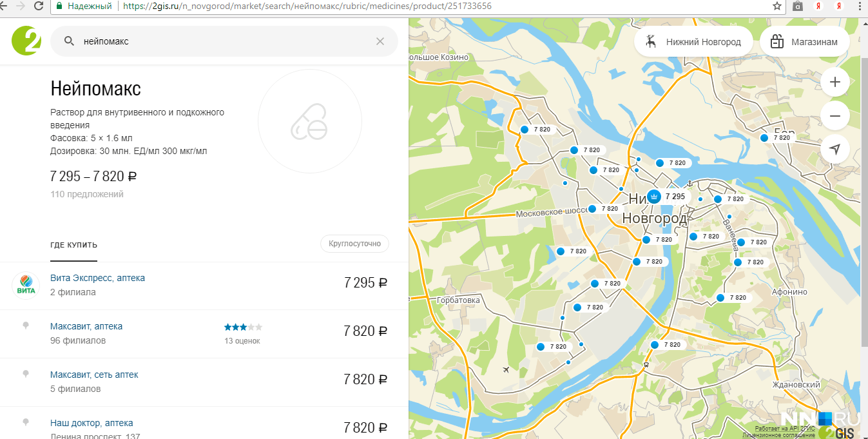This screenshot has height=439, width=868.
Task: Toggle the Круглосуточно filter
Action: [x=354, y=244]
